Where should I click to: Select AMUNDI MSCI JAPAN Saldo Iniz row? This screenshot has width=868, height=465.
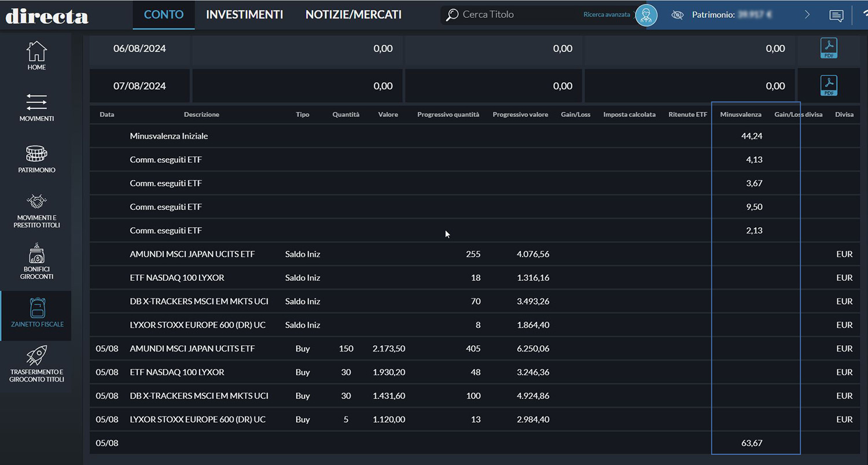474,254
